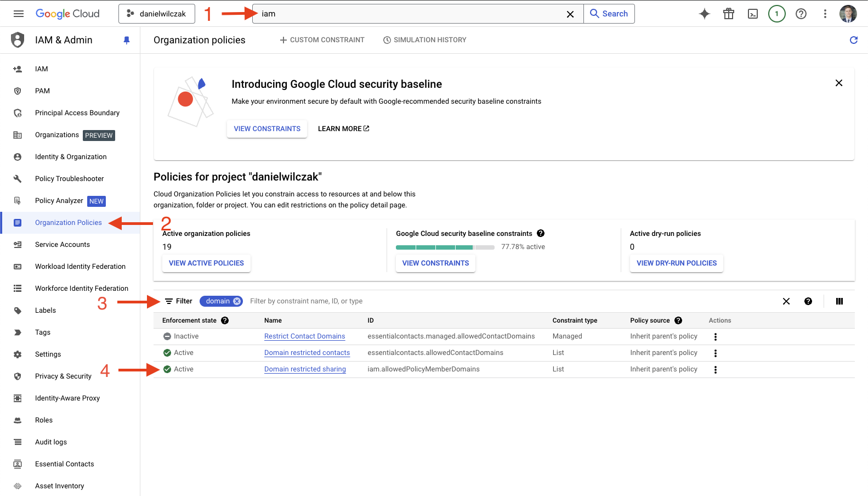868x496 pixels.
Task: Refresh the Organization policies page
Action: 854,40
